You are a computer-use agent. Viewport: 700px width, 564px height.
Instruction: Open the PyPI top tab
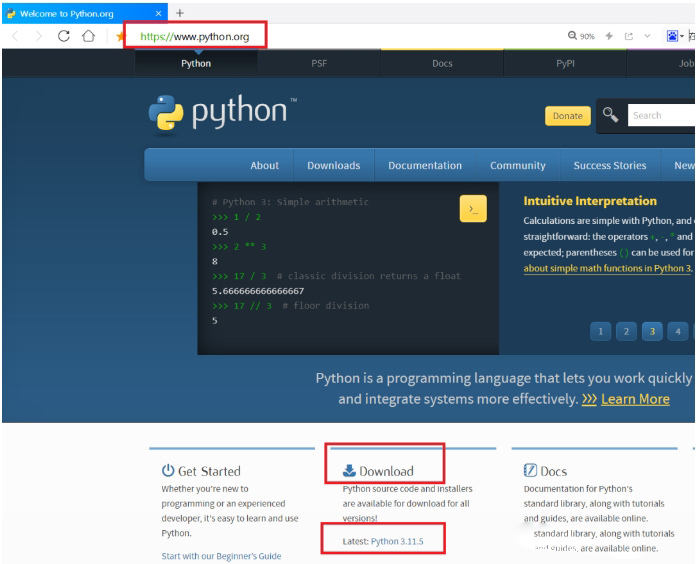point(565,63)
